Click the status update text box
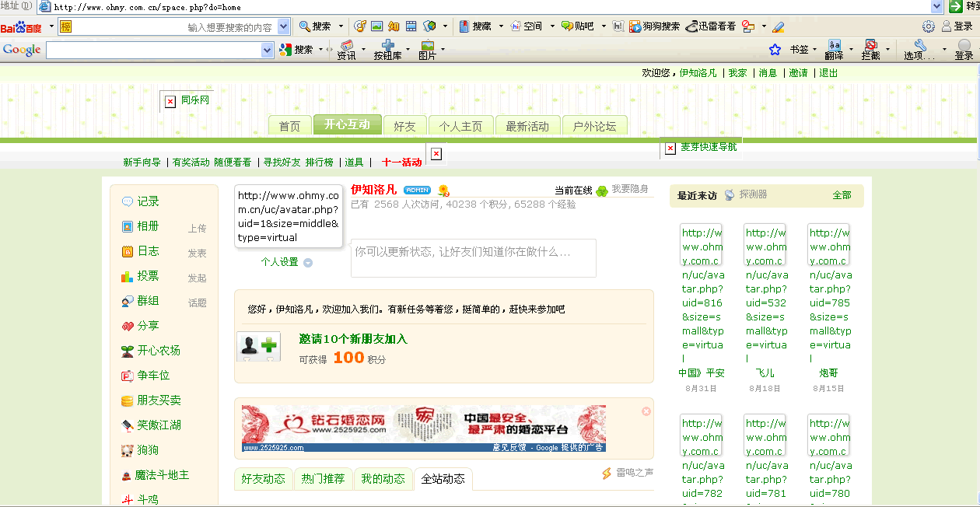 click(474, 258)
